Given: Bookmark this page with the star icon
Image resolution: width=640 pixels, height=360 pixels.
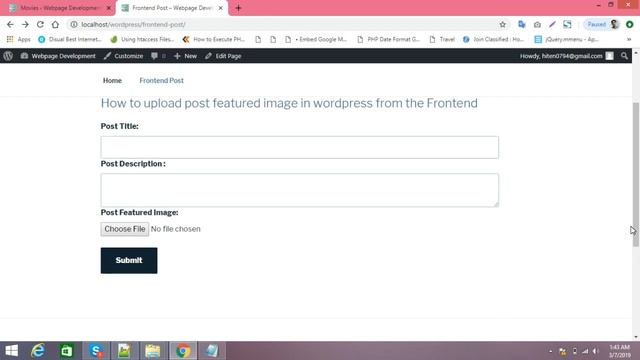Looking at the screenshot, I should point(502,24).
